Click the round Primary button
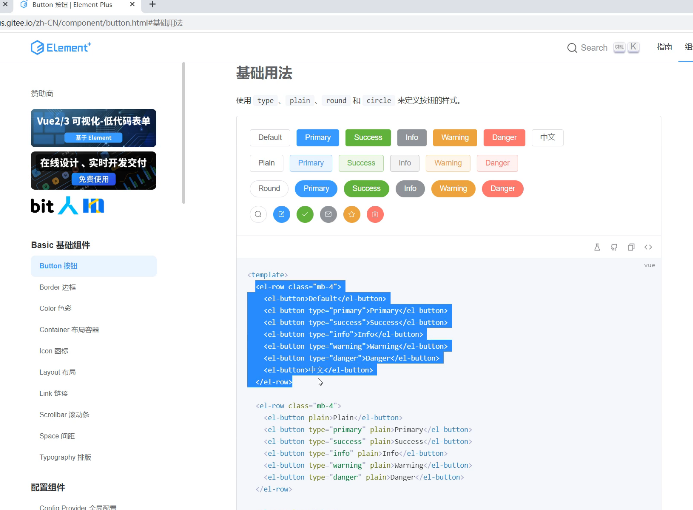 [x=316, y=189]
